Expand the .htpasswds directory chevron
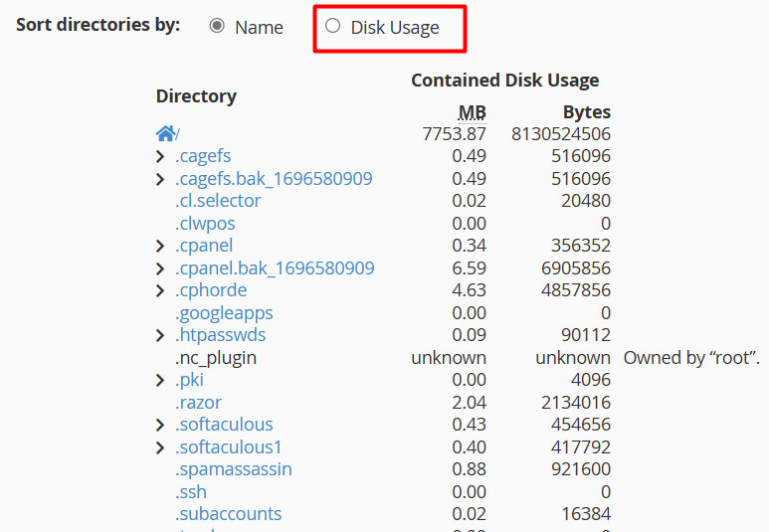Image resolution: width=769 pixels, height=532 pixels. [x=160, y=335]
